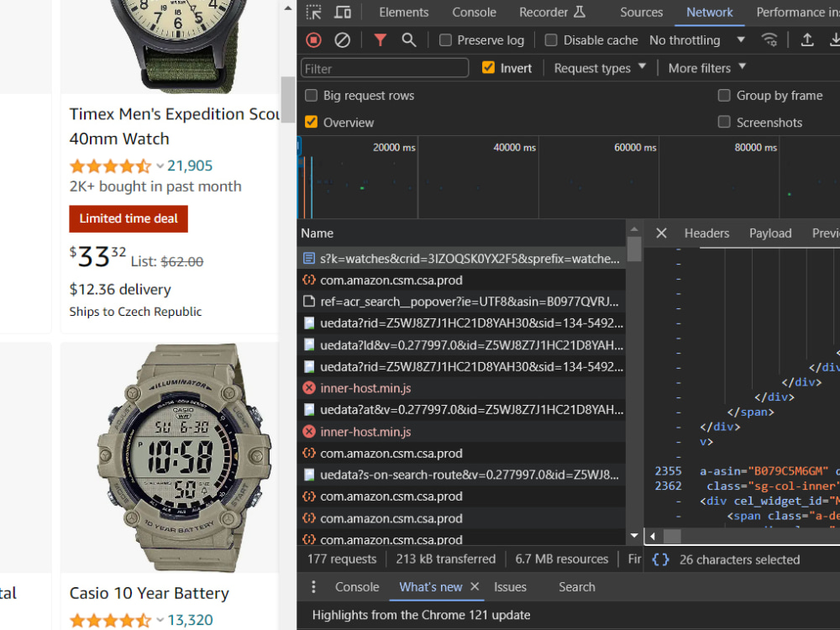Click the $33.32 price
This screenshot has width=840, height=630.
(x=97, y=256)
